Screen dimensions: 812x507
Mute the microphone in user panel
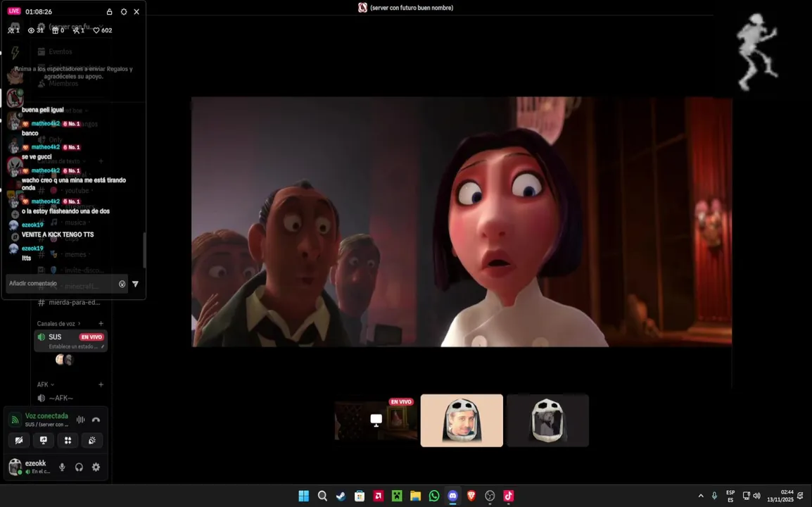coord(62,467)
